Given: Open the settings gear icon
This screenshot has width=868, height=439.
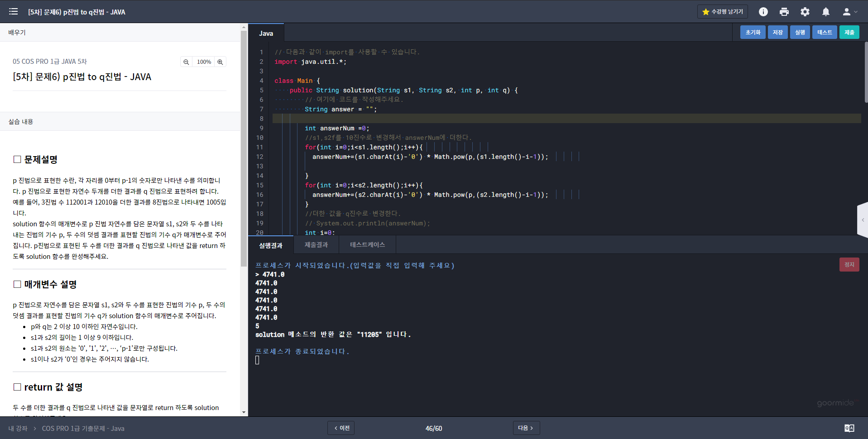Looking at the screenshot, I should (805, 12).
